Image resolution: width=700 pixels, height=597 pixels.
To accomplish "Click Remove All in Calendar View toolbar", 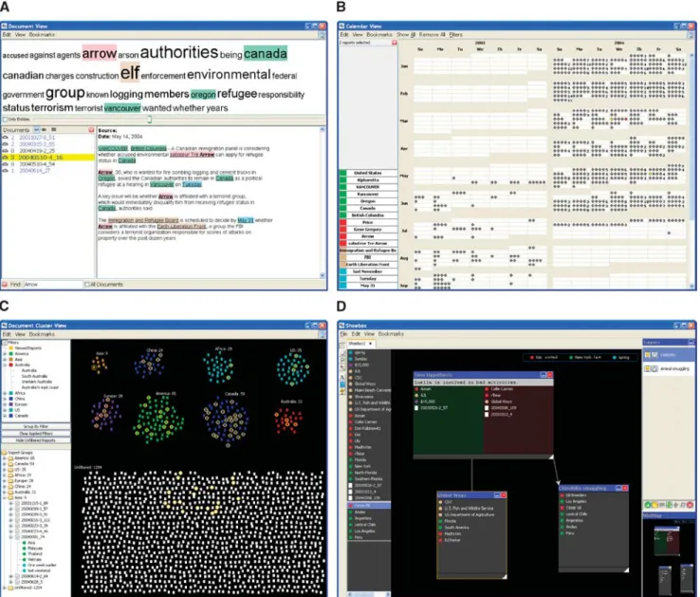I will (x=432, y=35).
